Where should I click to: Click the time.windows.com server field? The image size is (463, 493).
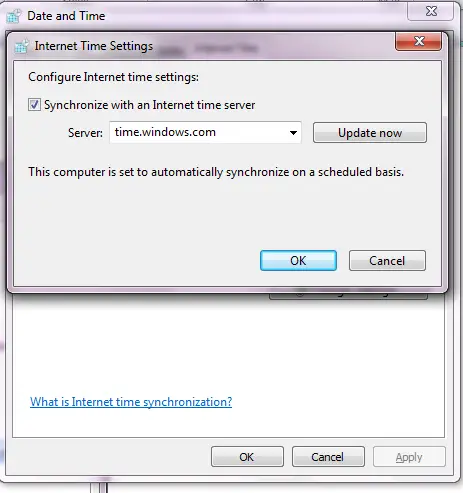click(x=205, y=133)
